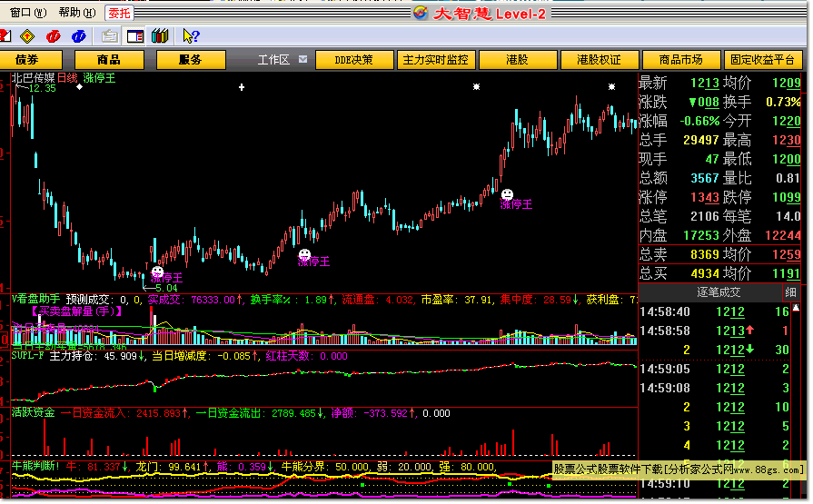
Task: Click the 总卖 value 8369
Action: pos(705,254)
